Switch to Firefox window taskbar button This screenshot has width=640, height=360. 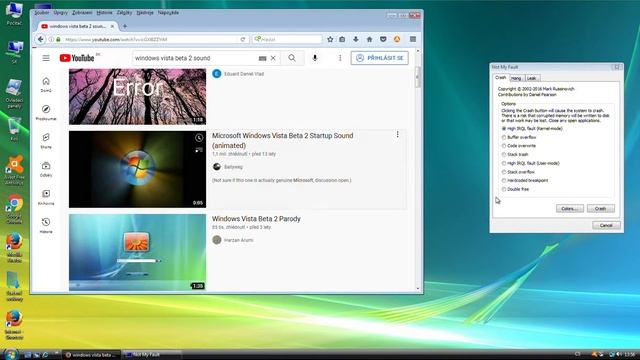coord(92,355)
